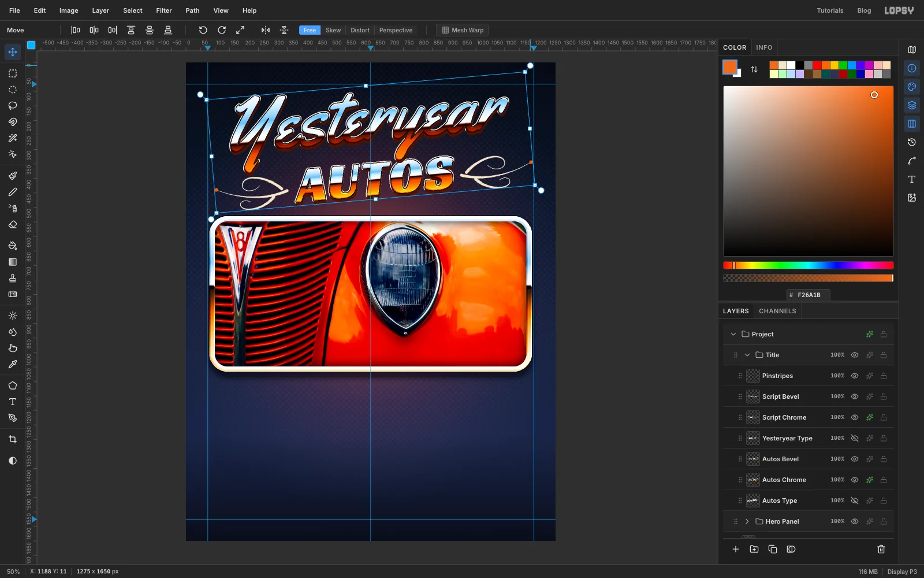Open the Blog link
924x578 pixels.
pyautogui.click(x=864, y=10)
